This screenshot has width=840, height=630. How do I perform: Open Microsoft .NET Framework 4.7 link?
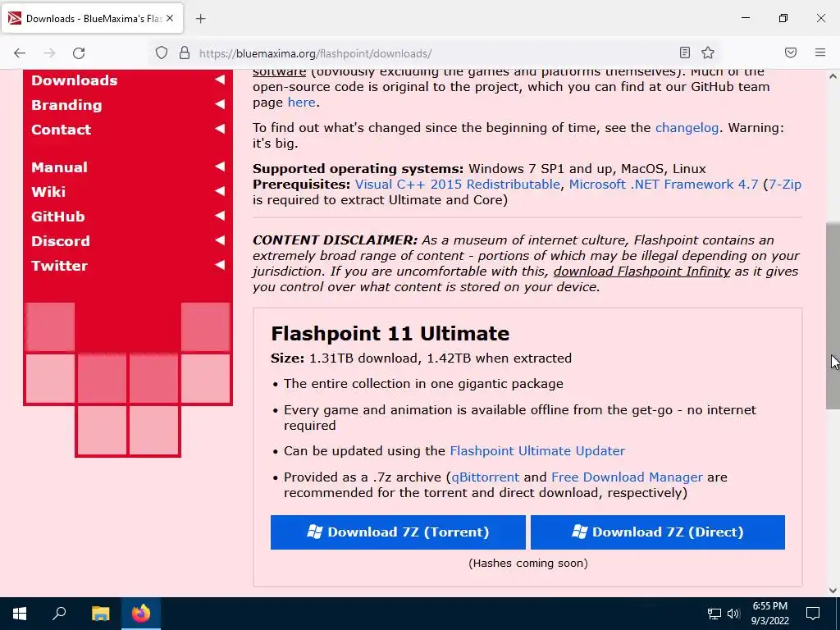pos(663,185)
